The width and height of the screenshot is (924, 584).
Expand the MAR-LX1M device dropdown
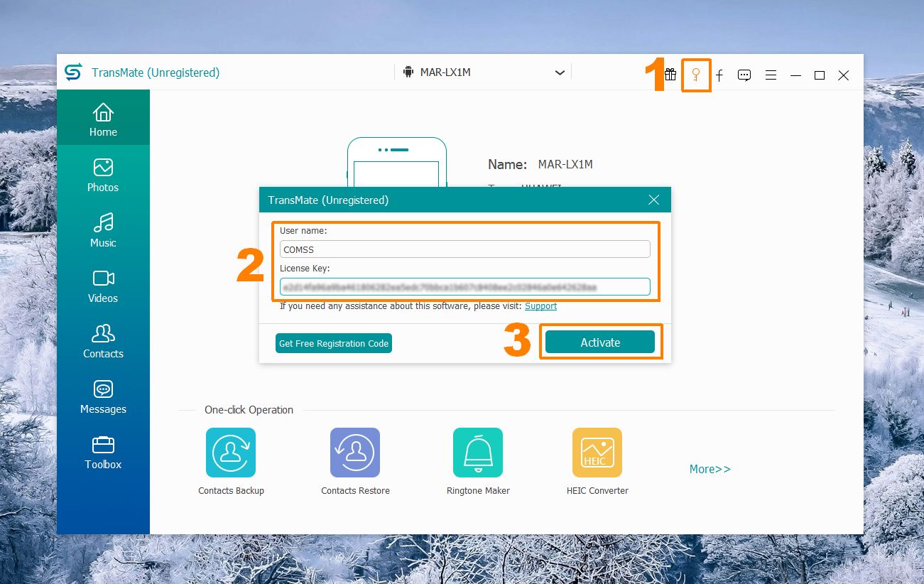[560, 72]
